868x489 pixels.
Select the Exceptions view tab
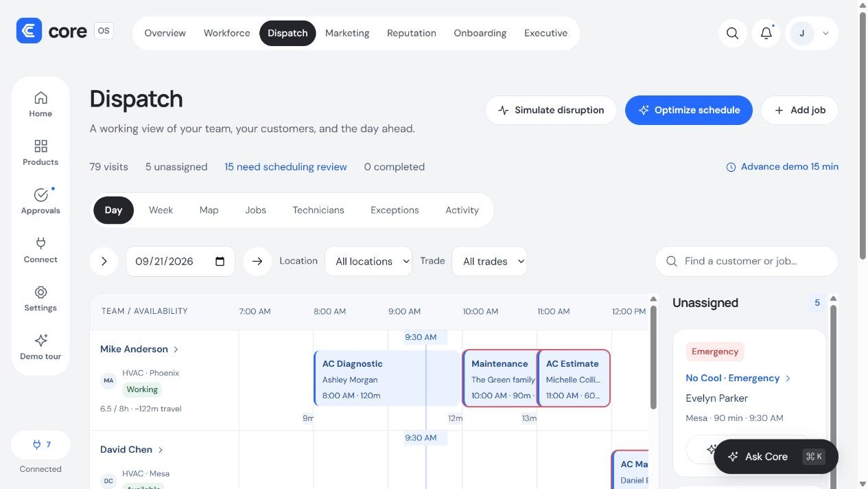pos(395,210)
